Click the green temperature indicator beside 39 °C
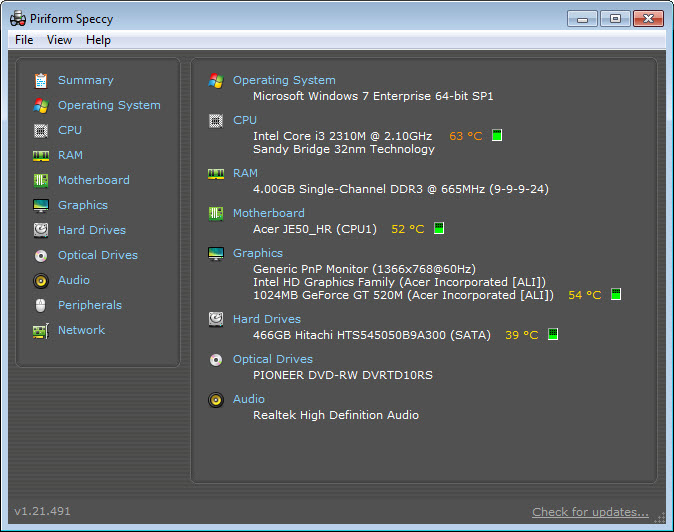This screenshot has width=674, height=532. tap(553, 334)
